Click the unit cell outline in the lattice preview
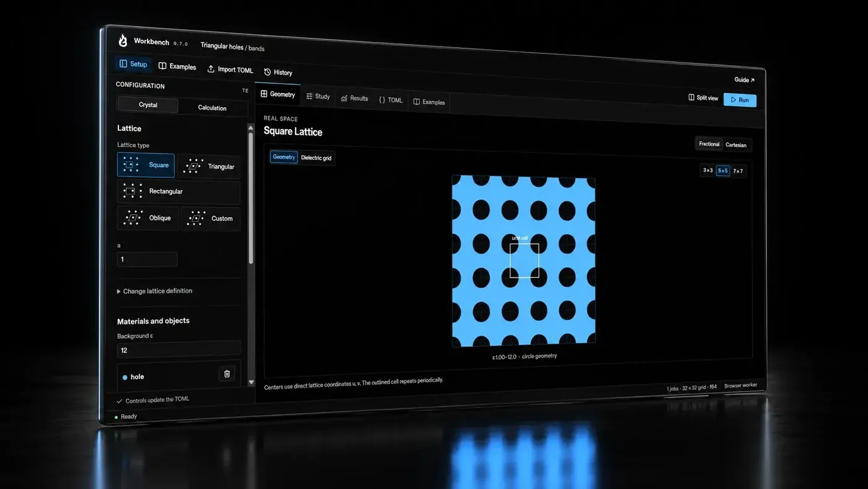The width and height of the screenshot is (868, 489). (525, 261)
